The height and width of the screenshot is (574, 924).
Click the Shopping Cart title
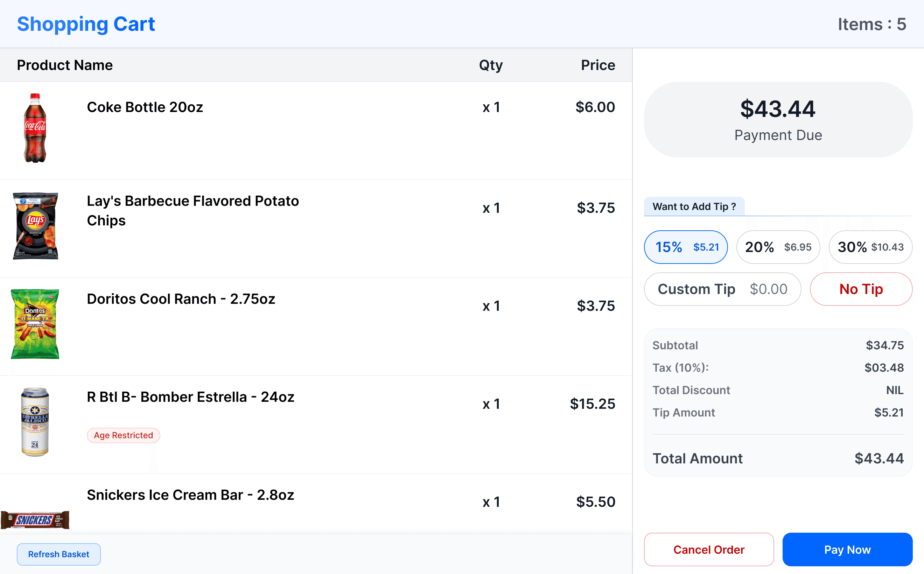coord(86,24)
